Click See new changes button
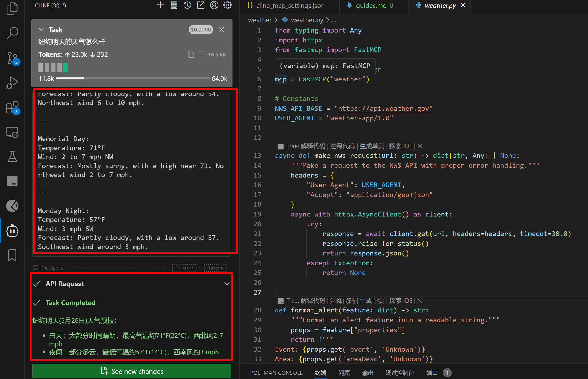The width and height of the screenshot is (588, 379). point(132,371)
